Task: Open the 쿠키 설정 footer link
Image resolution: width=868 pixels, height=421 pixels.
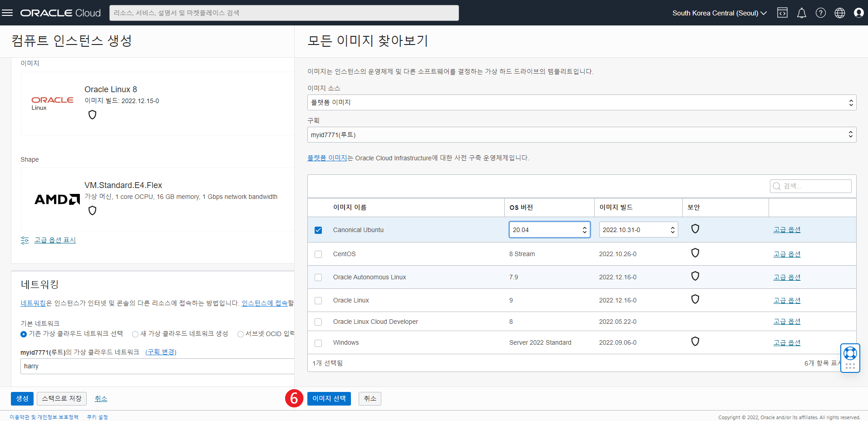Action: (98, 417)
